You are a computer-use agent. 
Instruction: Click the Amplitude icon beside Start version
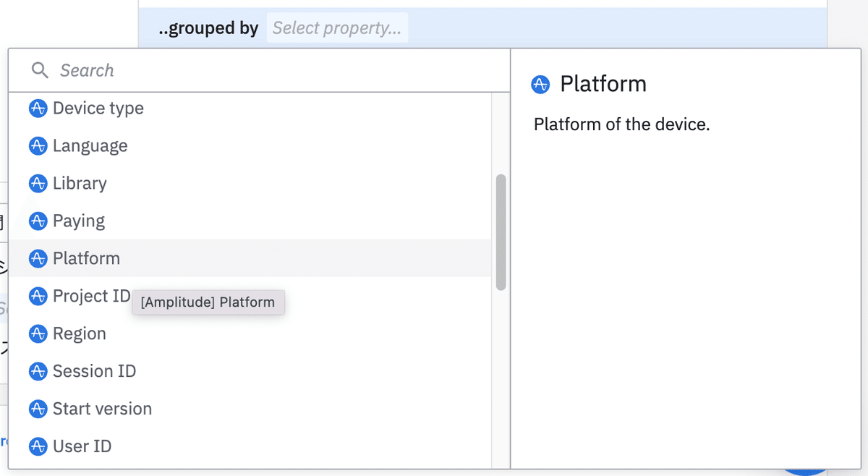[38, 409]
